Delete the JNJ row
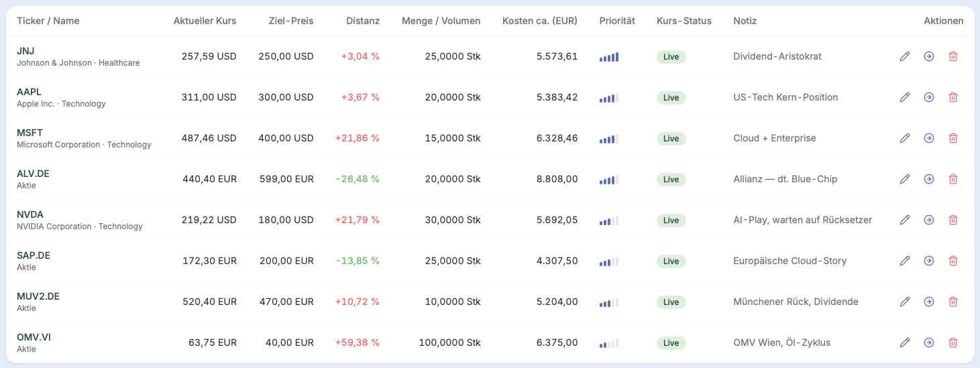 tap(953, 57)
